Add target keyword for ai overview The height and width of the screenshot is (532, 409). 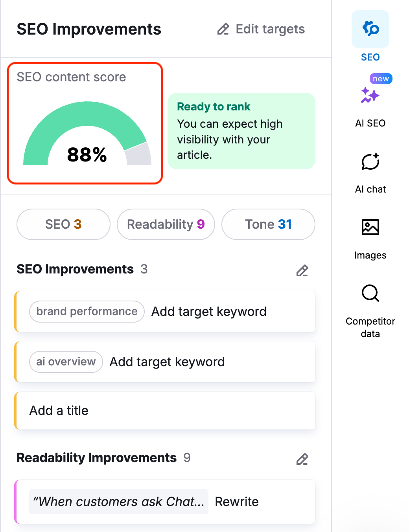[167, 361]
